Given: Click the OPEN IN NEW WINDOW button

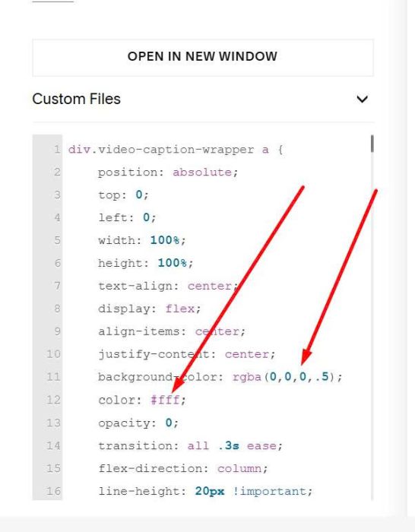Looking at the screenshot, I should [x=203, y=57].
